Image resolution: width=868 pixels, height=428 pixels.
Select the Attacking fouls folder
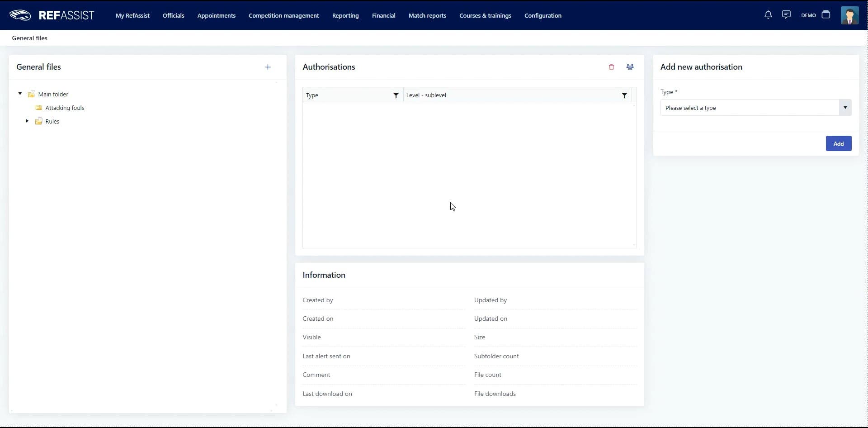pyautogui.click(x=65, y=108)
